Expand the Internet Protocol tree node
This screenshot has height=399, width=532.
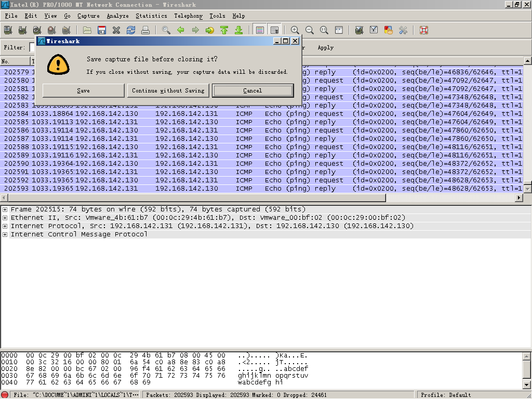[5, 226]
